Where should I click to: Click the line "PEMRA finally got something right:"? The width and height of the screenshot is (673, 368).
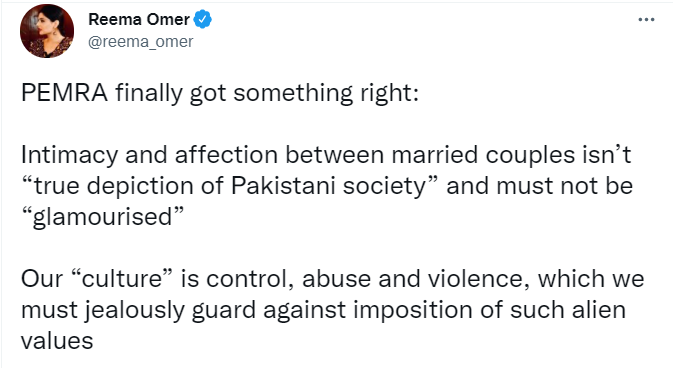[220, 93]
